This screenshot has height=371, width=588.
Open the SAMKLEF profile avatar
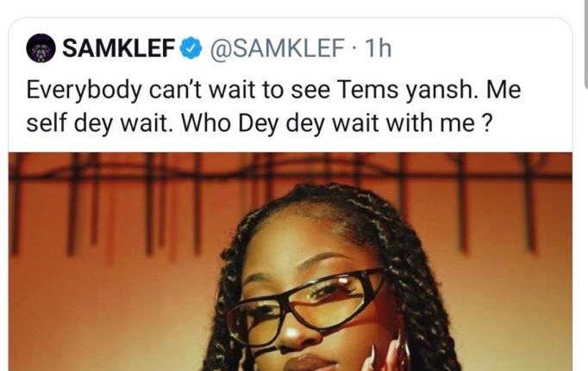click(x=41, y=48)
